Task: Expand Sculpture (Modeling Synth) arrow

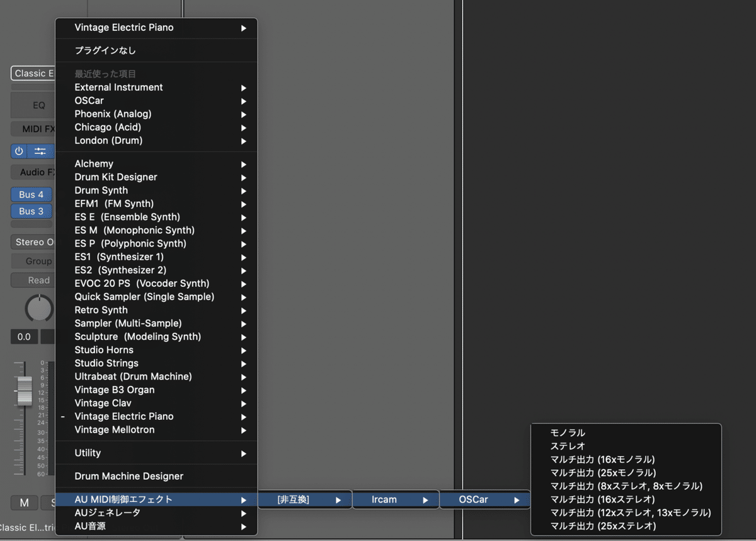Action: point(244,337)
